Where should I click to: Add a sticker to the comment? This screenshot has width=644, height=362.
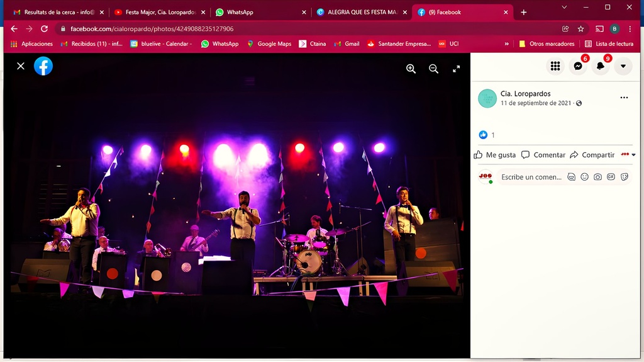tap(625, 177)
